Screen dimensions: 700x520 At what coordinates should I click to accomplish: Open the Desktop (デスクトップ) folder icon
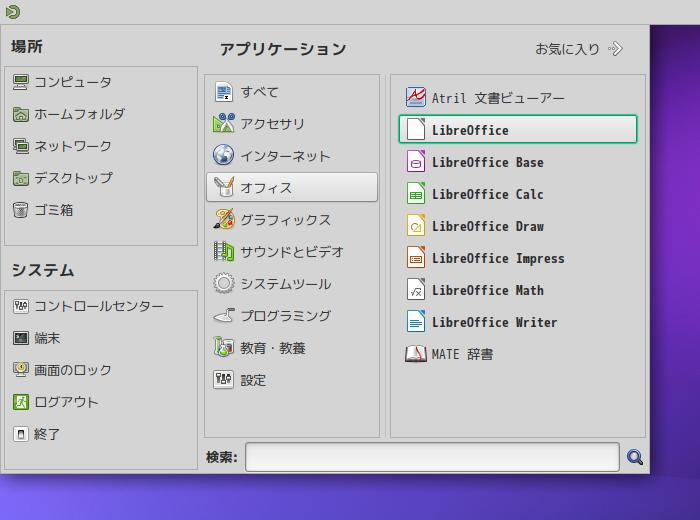(x=21, y=178)
